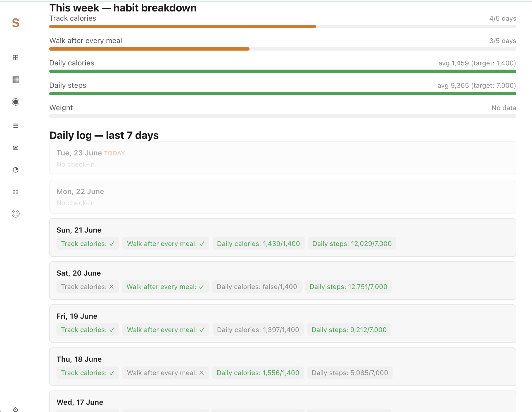This screenshot has width=532, height=412.
Task: Click the 'Sun, 21 June' heading
Action: 79,230
